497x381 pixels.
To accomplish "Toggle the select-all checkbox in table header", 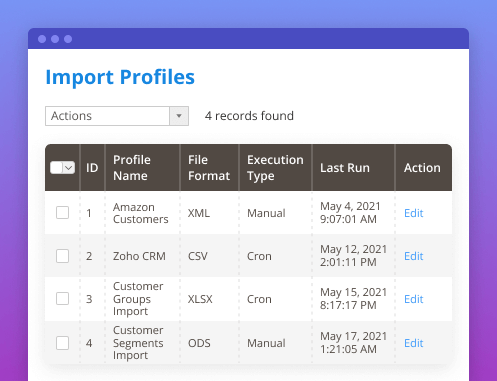I will [56, 168].
